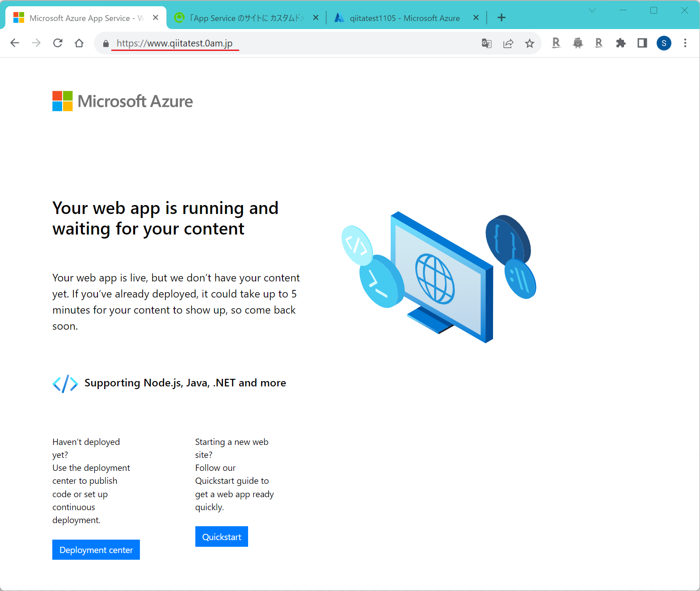The height and width of the screenshot is (591, 700).
Task: Switch to the qiitatest1105 - Microsoft Azure tab
Action: click(x=407, y=18)
